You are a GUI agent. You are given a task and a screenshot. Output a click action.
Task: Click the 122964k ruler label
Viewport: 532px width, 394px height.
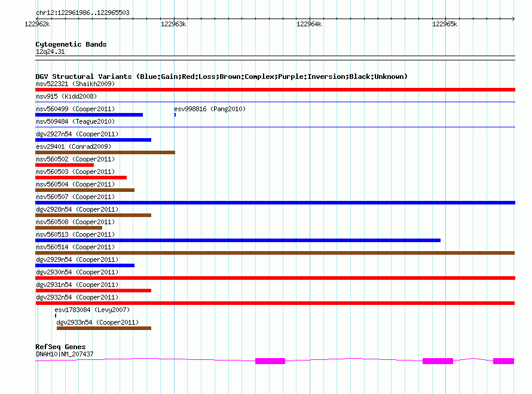[x=309, y=24]
